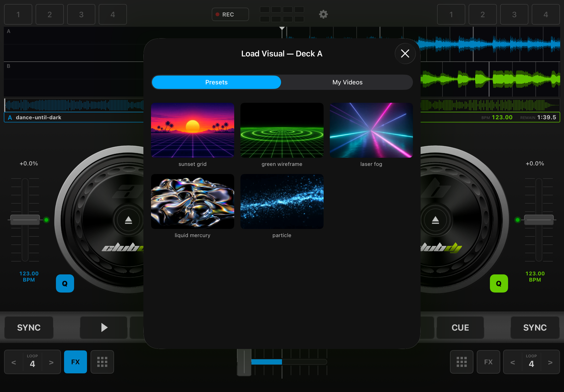Click the left 123.00 BPM label
The height and width of the screenshot is (392, 564).
coord(29,277)
